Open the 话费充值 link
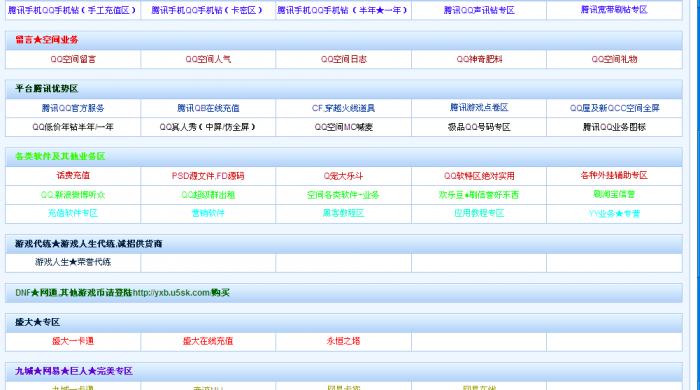The width and height of the screenshot is (700, 390). [73, 175]
